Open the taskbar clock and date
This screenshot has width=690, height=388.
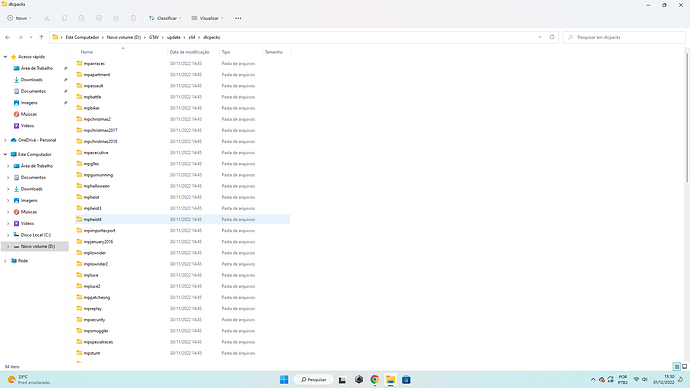(x=664, y=380)
